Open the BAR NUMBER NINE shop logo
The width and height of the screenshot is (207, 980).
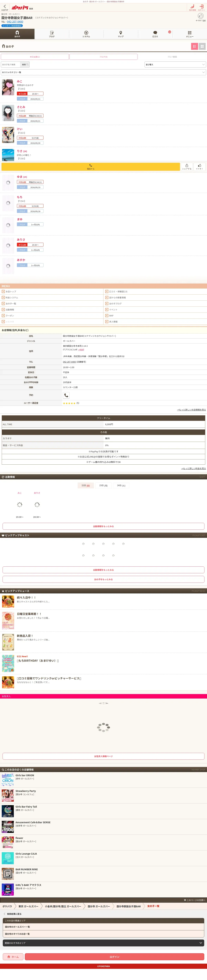tap(8, 874)
